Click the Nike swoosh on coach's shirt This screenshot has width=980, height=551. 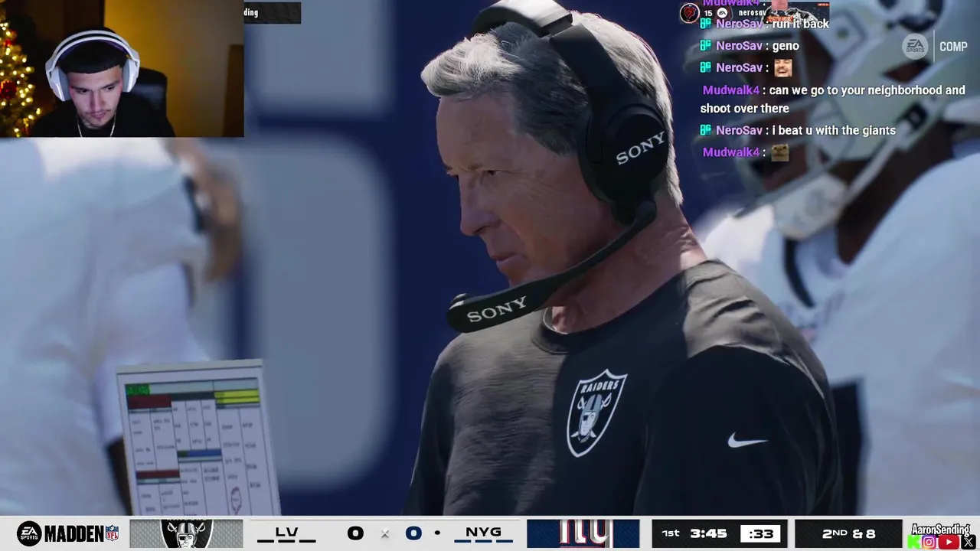tap(746, 441)
